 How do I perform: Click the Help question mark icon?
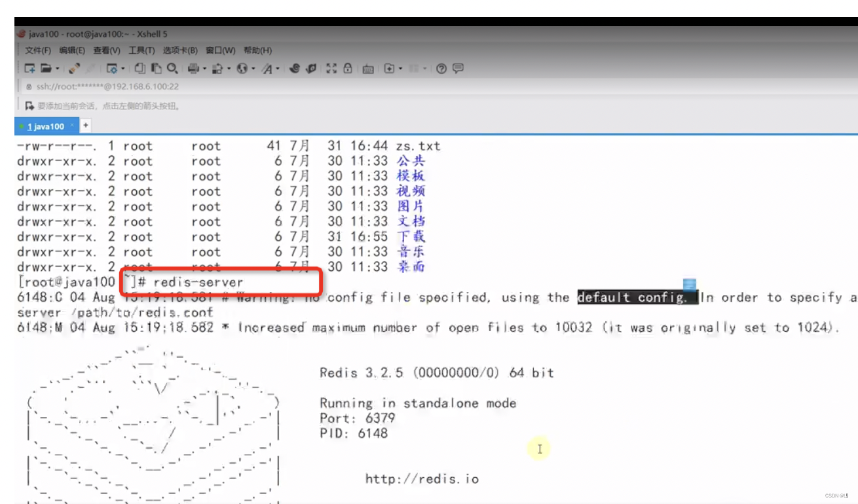pos(441,68)
